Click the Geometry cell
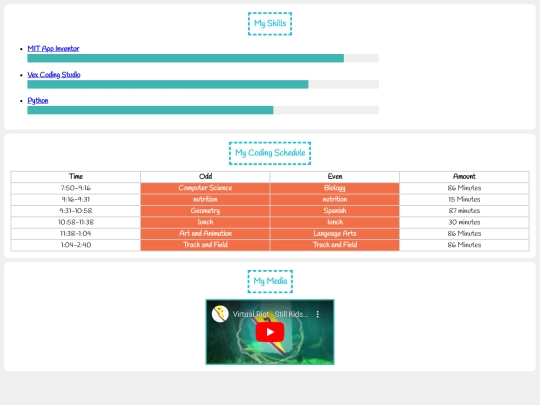This screenshot has height=405, width=540. click(x=205, y=211)
